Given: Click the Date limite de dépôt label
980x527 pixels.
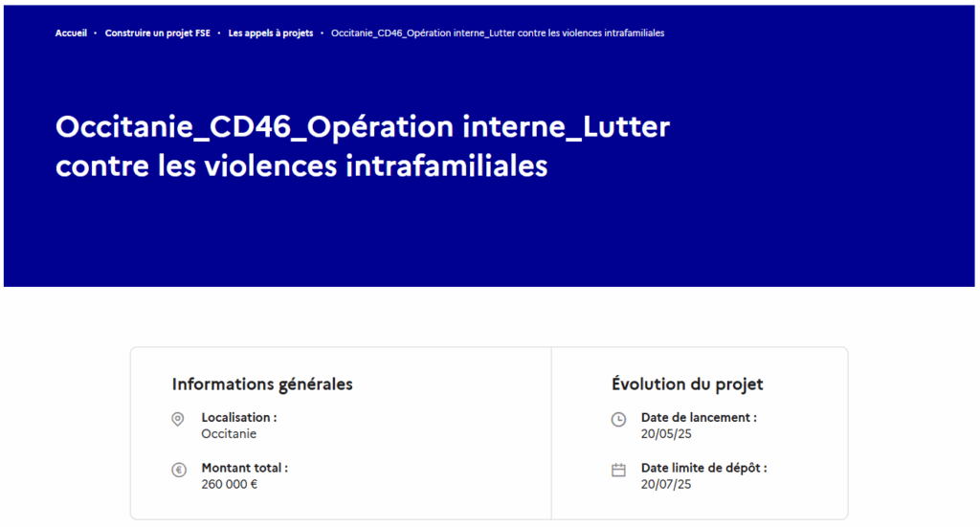Looking at the screenshot, I should tap(703, 469).
